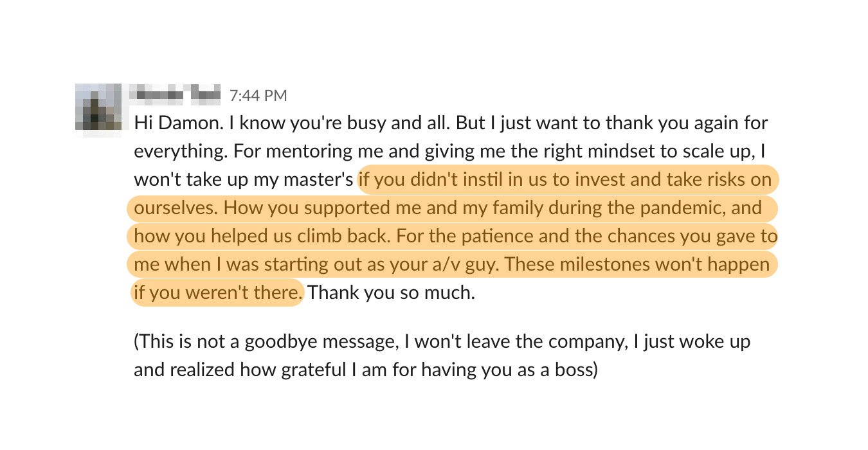This screenshot has width=868, height=450.
Task: Click the line '(This is not a goodbye message'
Action: click(442, 342)
